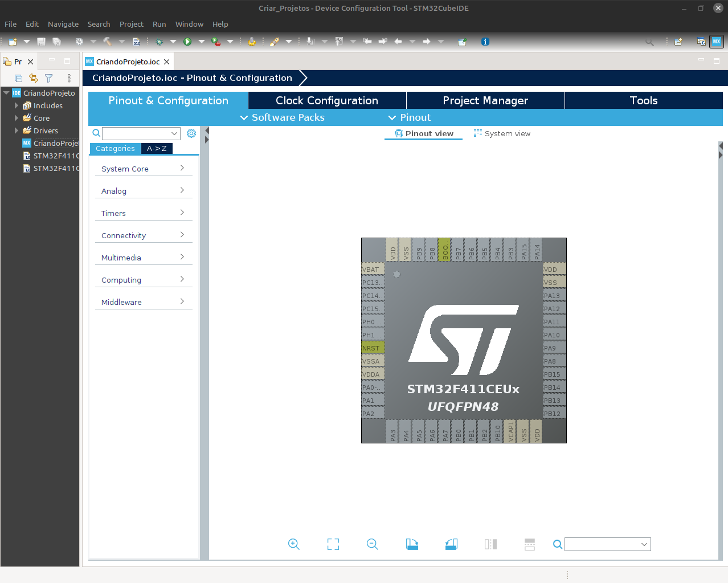Open the Tools tab
728x583 pixels.
pos(644,100)
